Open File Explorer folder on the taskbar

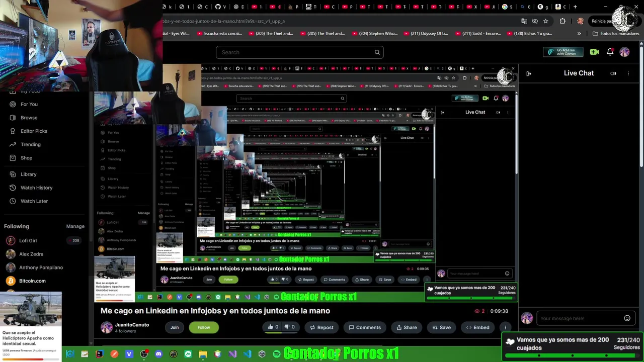point(203,354)
